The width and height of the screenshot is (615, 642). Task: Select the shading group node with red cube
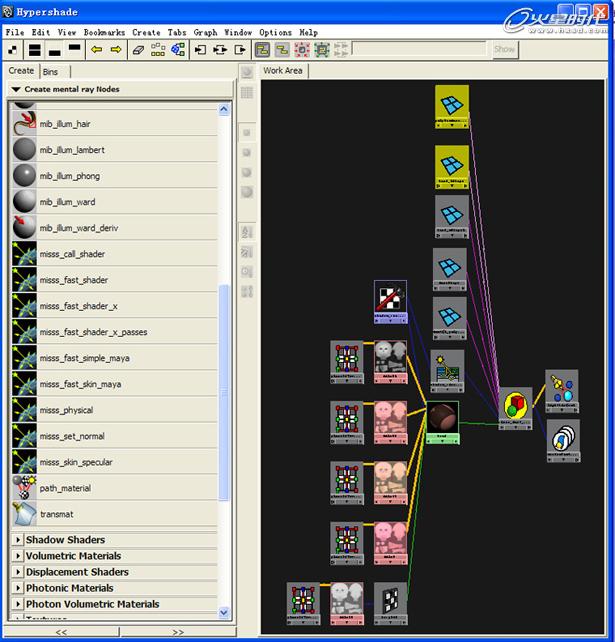point(515,409)
